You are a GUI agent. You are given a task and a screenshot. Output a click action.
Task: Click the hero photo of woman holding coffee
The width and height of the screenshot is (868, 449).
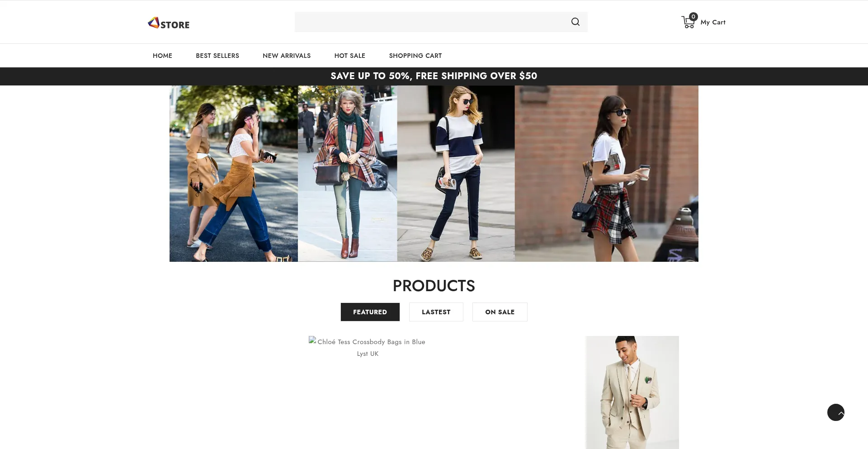[606, 174]
